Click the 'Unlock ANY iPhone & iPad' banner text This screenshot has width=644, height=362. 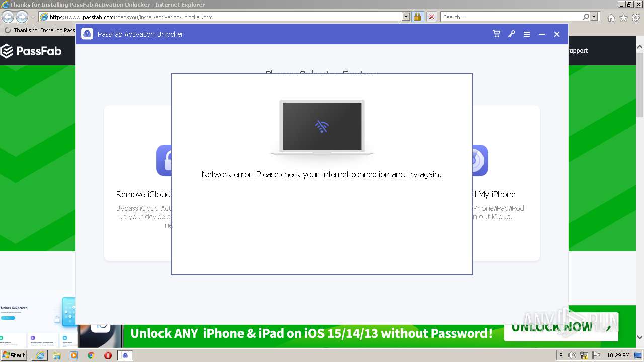[x=311, y=333]
